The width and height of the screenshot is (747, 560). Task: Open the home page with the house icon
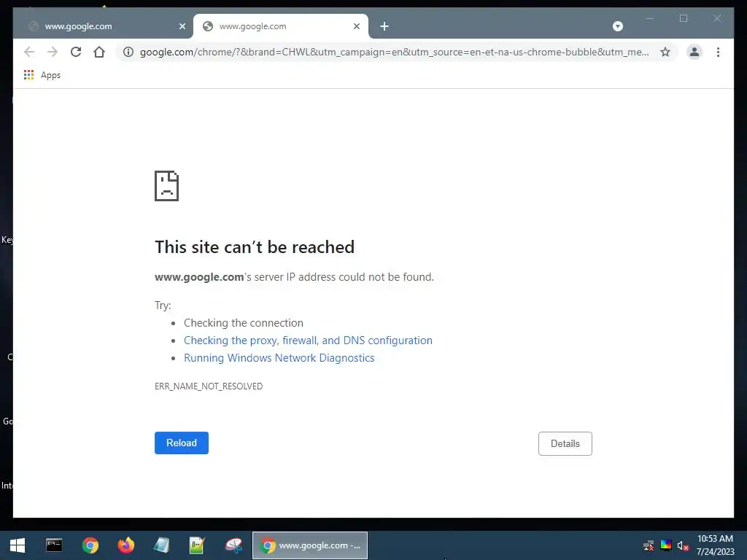click(x=99, y=52)
